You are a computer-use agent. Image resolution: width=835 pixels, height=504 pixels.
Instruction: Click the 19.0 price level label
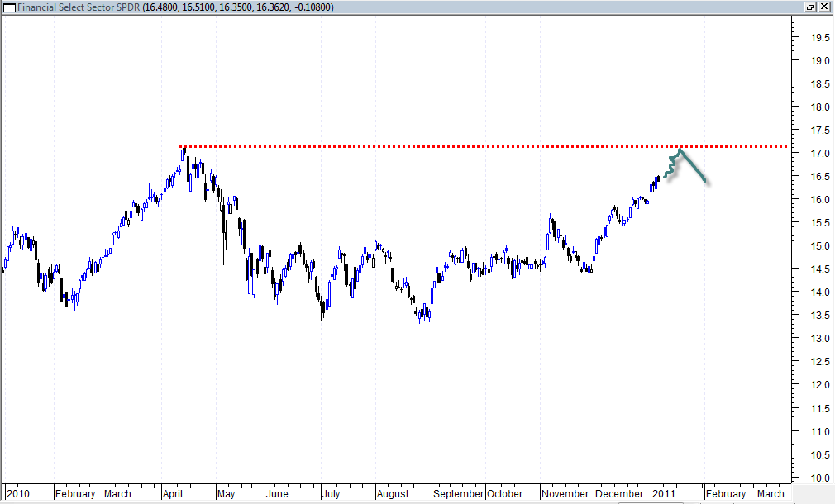coord(820,60)
